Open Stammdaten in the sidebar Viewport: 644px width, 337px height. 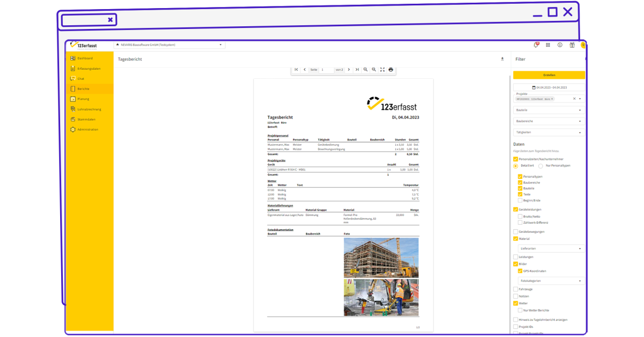click(86, 119)
